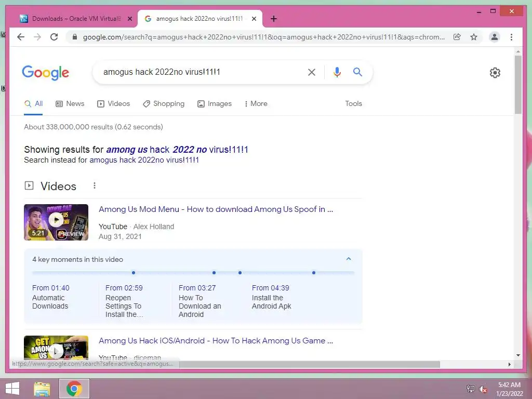Click fourth key moment timeline dot
The height and width of the screenshot is (399, 532).
pos(313,273)
